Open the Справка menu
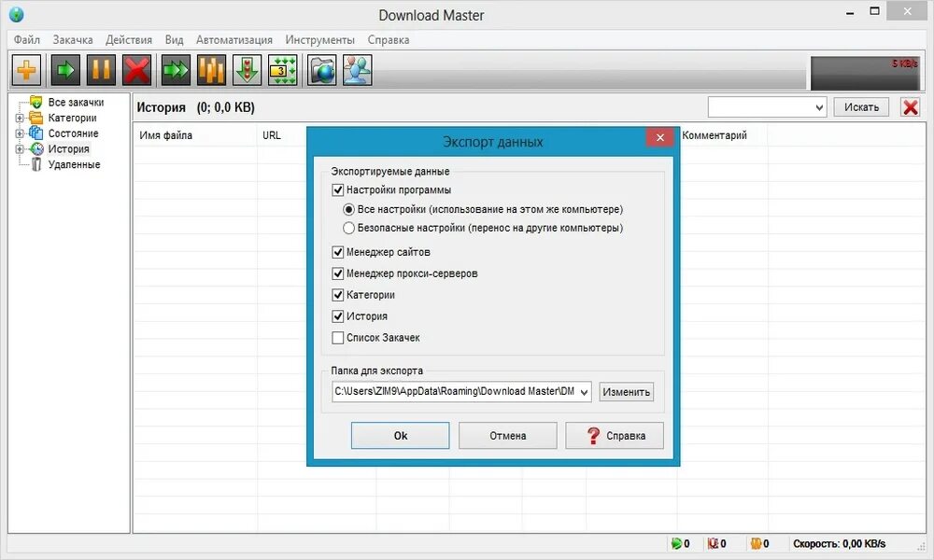This screenshot has width=934, height=560. tap(389, 40)
